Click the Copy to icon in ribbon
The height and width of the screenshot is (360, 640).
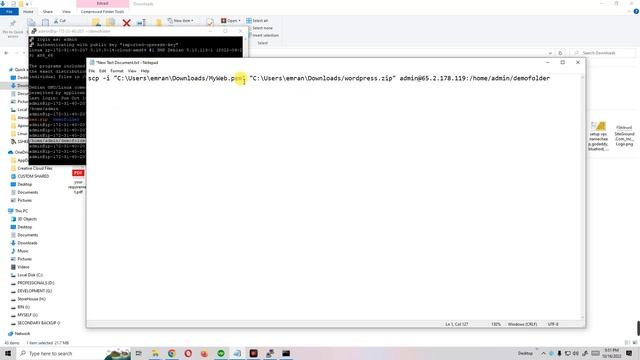point(111,23)
